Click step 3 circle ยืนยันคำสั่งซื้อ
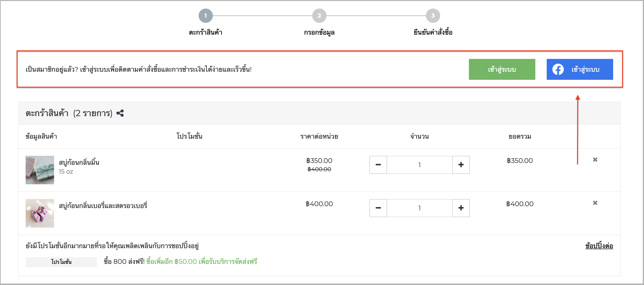This screenshot has height=285, width=644. (x=433, y=15)
